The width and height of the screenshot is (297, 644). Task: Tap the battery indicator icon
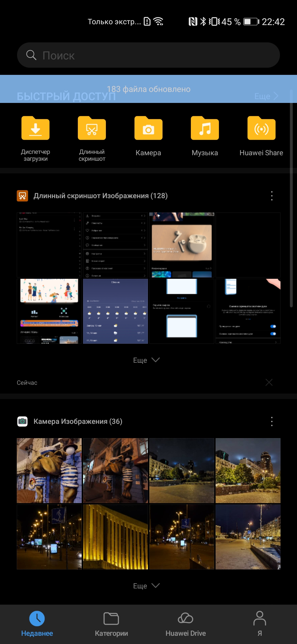tap(251, 21)
